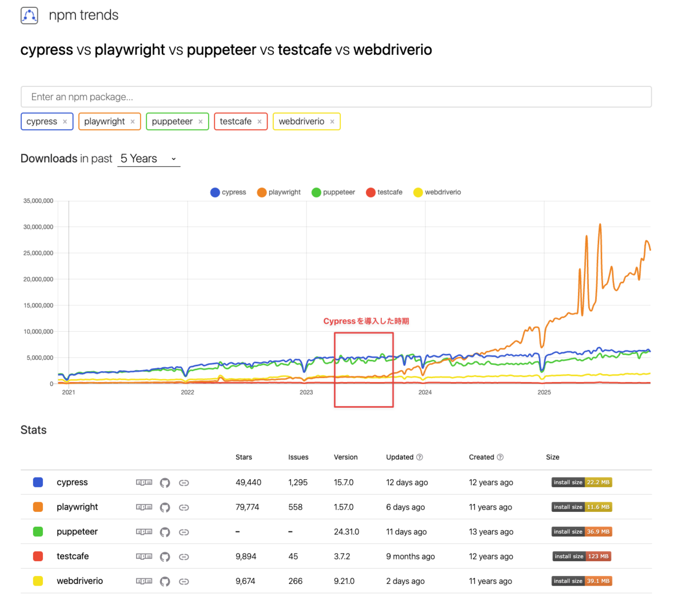This screenshot has width=686, height=616.
Task: Click webdriverio issues count 266
Action: click(x=295, y=581)
